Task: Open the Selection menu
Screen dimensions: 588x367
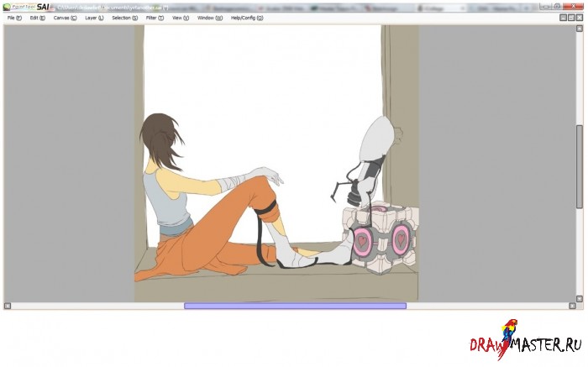Action: coord(125,18)
